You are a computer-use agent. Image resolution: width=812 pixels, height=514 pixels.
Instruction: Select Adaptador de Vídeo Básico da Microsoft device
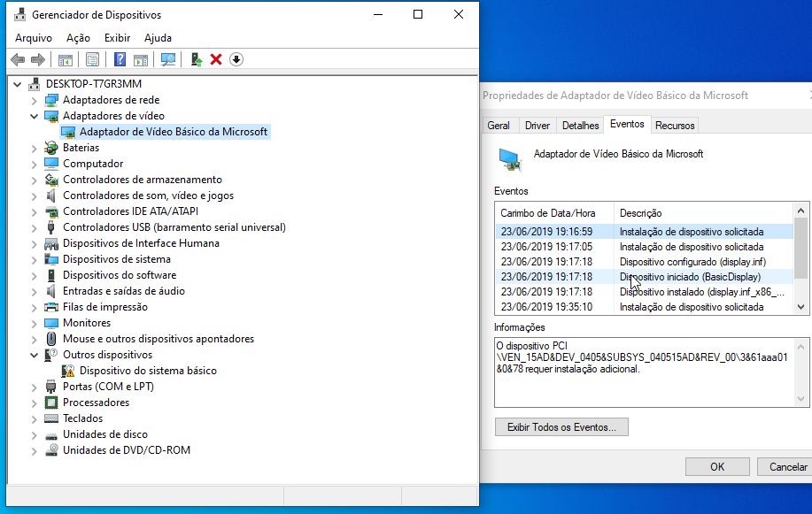point(174,132)
